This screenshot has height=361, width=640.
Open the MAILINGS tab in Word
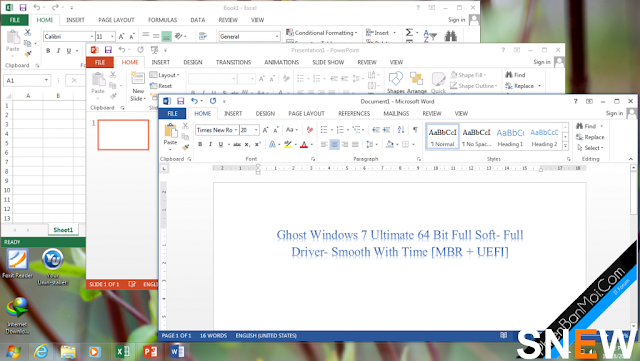pyautogui.click(x=396, y=114)
